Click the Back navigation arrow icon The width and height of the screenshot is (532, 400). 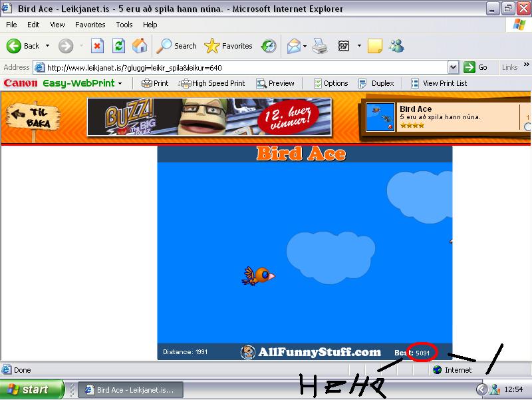pos(14,46)
